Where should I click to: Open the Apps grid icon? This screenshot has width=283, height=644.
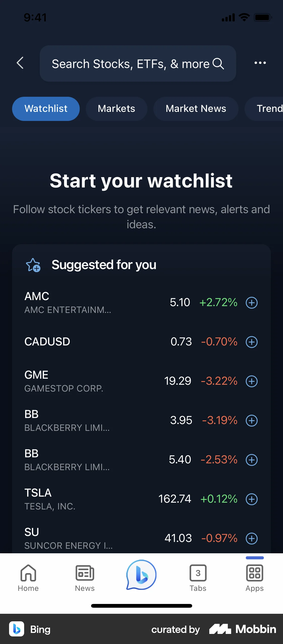pyautogui.click(x=254, y=577)
